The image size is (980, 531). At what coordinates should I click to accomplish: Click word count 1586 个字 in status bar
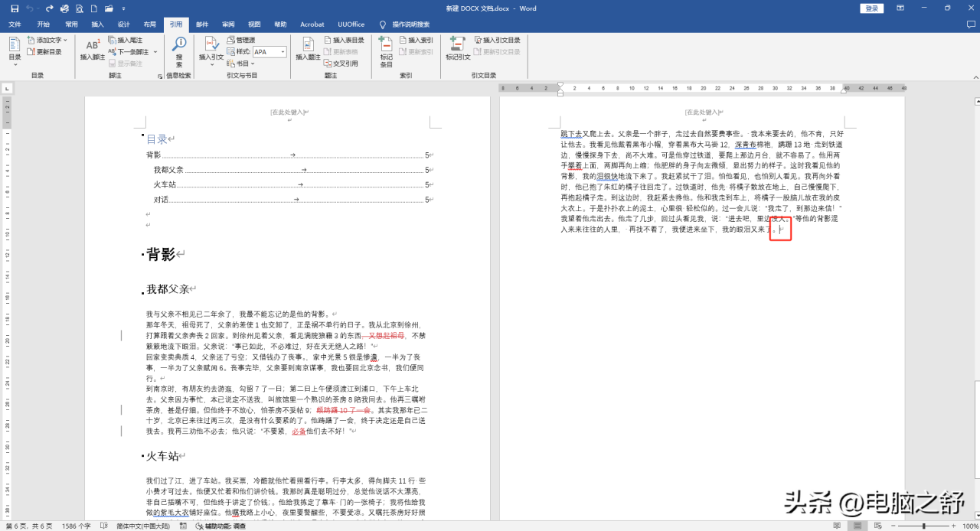pos(76,526)
